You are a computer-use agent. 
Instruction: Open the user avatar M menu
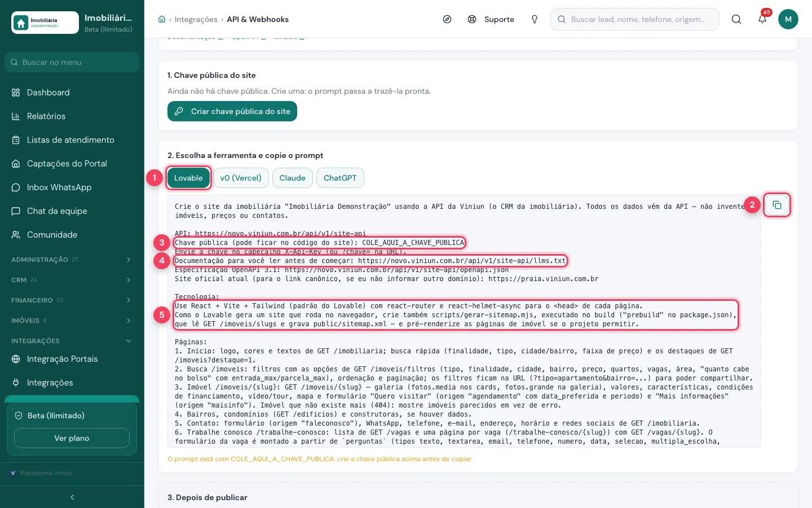(x=788, y=19)
